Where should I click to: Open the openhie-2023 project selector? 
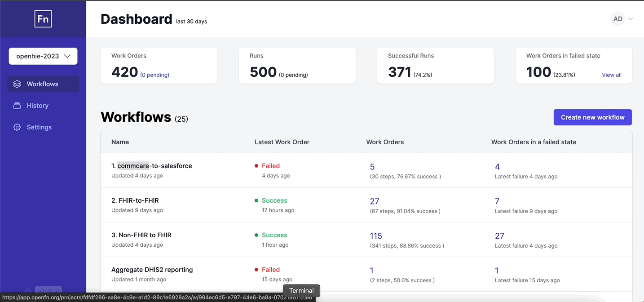[43, 56]
